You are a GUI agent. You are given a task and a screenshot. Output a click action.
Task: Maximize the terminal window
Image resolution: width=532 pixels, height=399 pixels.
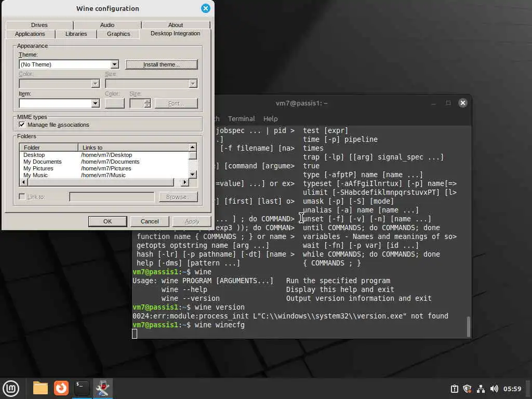coord(448,103)
